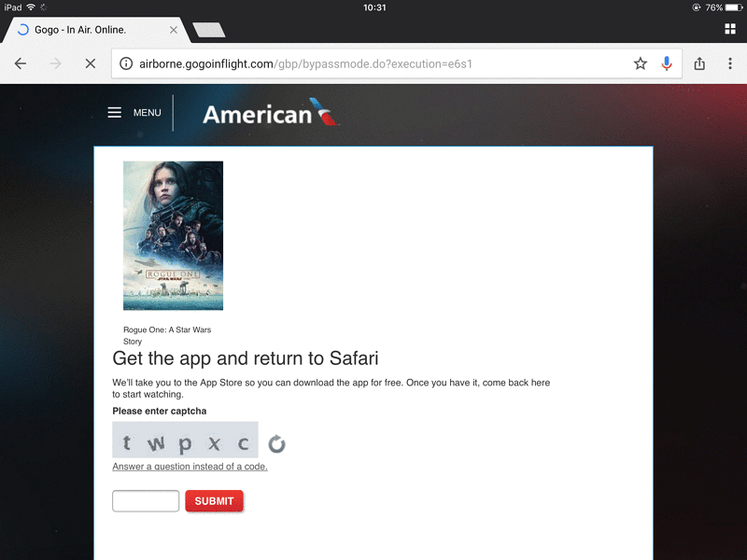Image resolution: width=747 pixels, height=560 pixels.
Task: Tap the captcha image showing 'twpxc'
Action: tap(185, 440)
